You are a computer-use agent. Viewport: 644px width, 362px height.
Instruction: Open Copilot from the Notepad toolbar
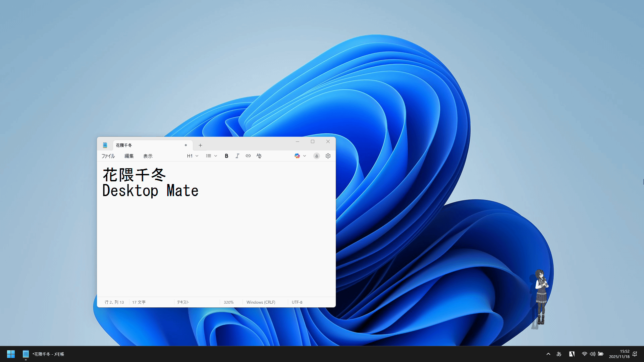pos(297,156)
